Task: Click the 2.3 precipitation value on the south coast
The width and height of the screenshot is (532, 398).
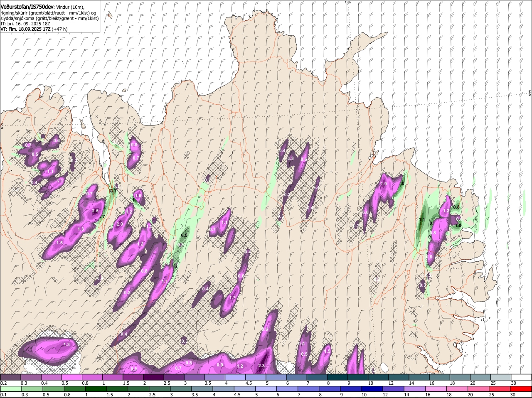Action: [x=261, y=366]
